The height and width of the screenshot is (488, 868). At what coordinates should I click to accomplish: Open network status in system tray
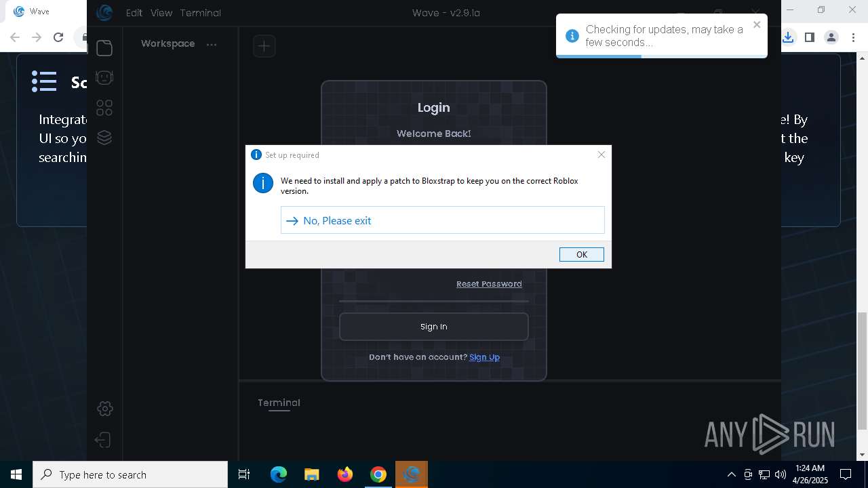764,474
